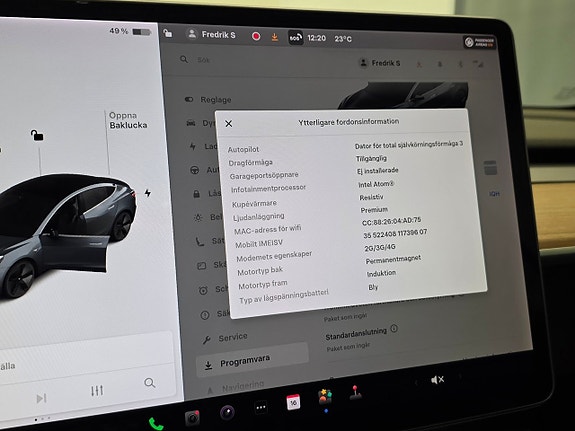Tap the card icon right of the dialog
Viewport: 575px width, 431px height.
[490, 168]
